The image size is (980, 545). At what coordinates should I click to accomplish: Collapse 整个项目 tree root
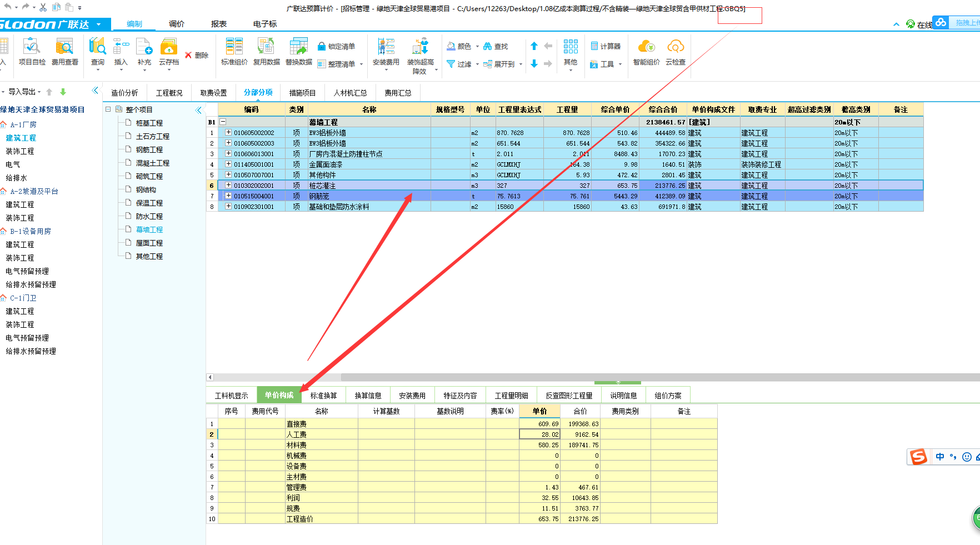pyautogui.click(x=108, y=109)
